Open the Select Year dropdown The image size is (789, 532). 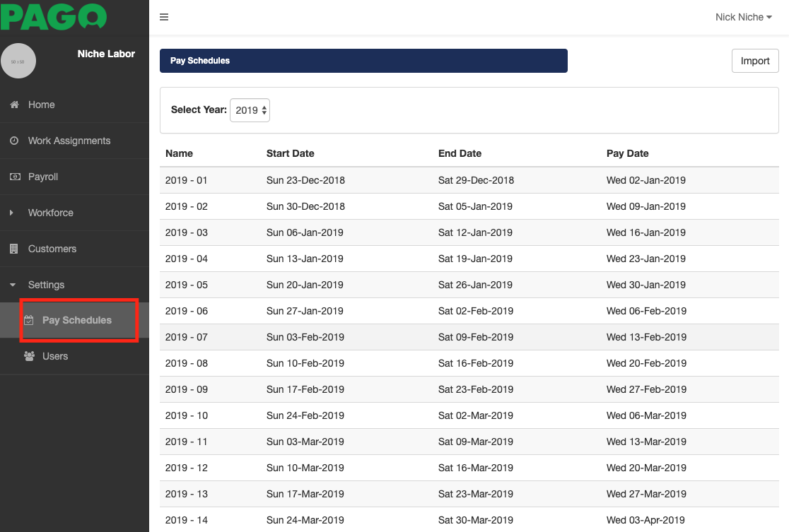tap(250, 110)
